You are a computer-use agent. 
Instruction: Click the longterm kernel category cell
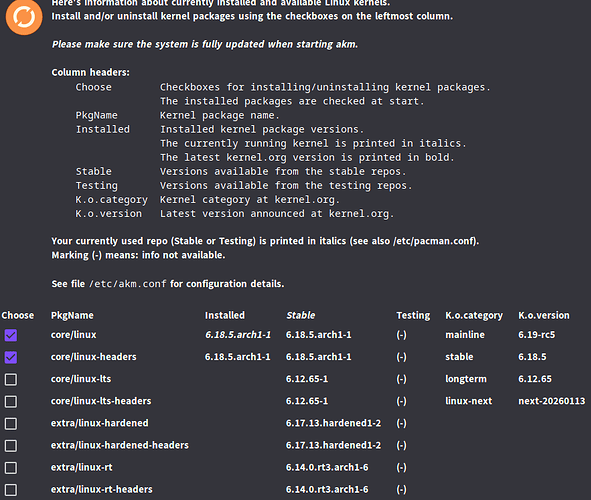[466, 379]
